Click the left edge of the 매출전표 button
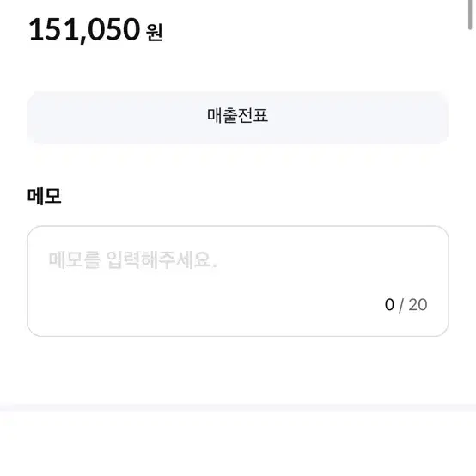The width and height of the screenshot is (476, 476). (34, 118)
